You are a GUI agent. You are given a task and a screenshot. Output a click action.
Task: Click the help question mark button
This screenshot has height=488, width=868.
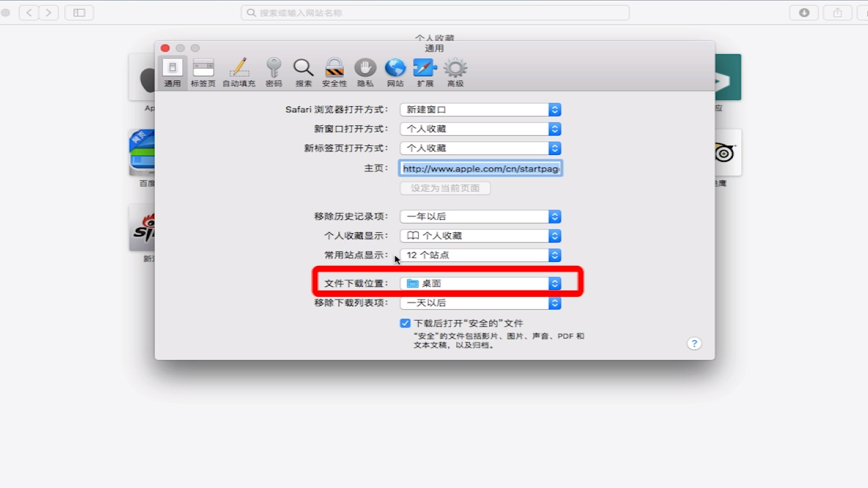click(694, 343)
